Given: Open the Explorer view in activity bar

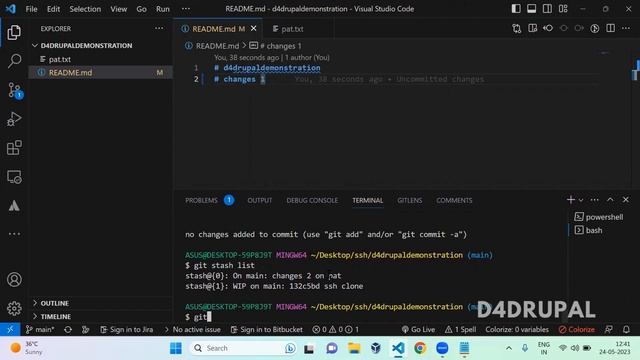Looking at the screenshot, I should point(14,32).
